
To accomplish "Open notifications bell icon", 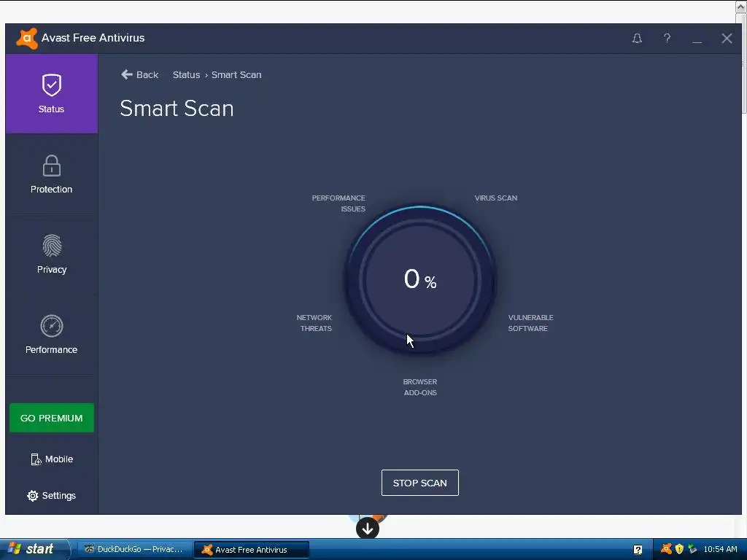I will pyautogui.click(x=637, y=38).
